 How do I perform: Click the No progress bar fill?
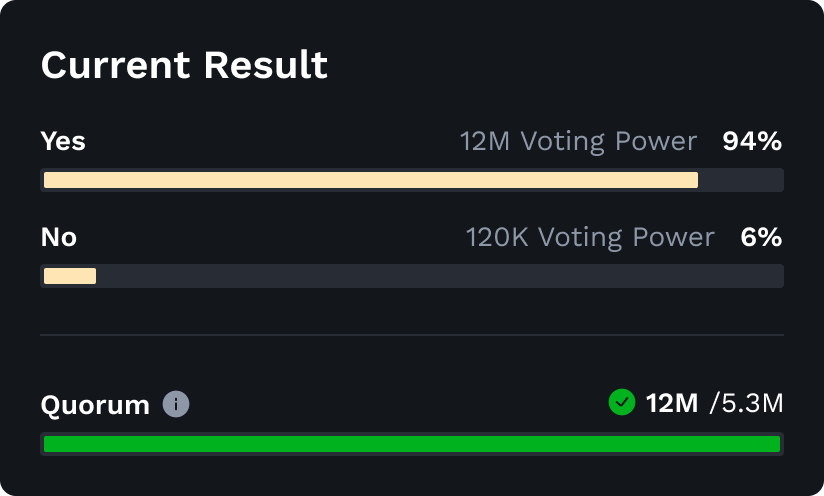pos(70,276)
